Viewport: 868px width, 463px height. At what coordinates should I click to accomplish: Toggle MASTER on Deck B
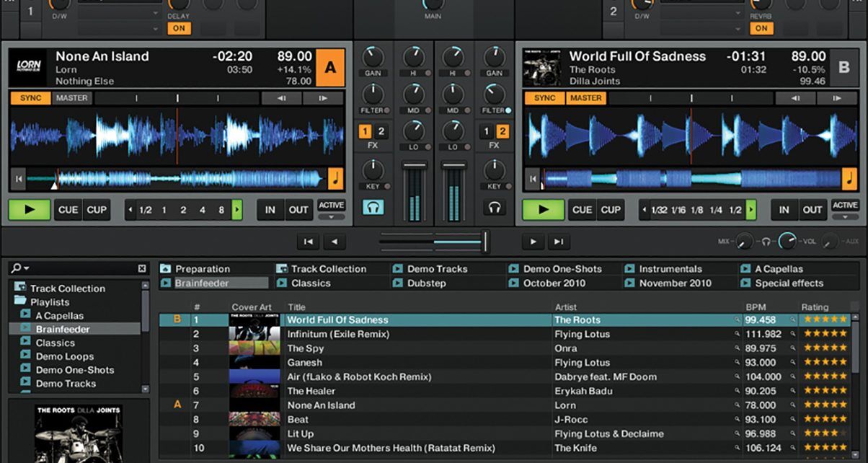[586, 98]
